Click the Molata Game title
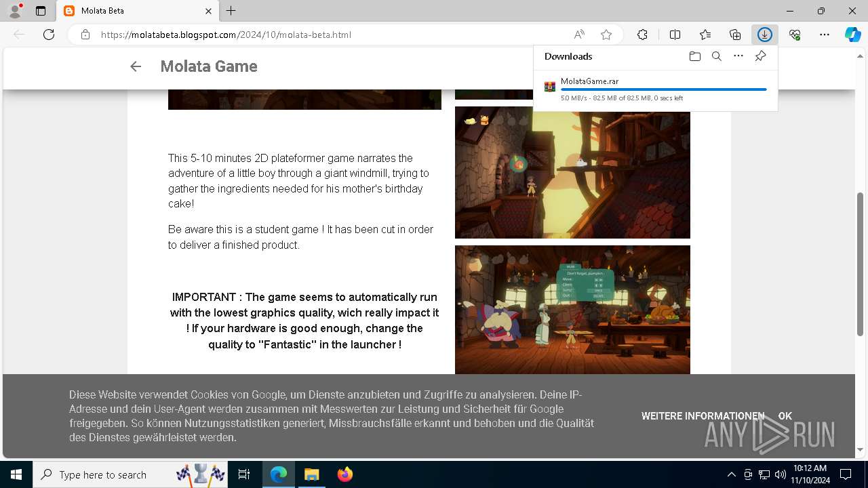 (x=209, y=66)
